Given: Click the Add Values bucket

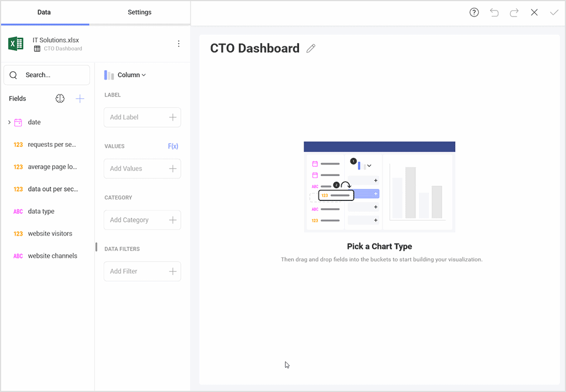Looking at the screenshot, I should 142,168.
